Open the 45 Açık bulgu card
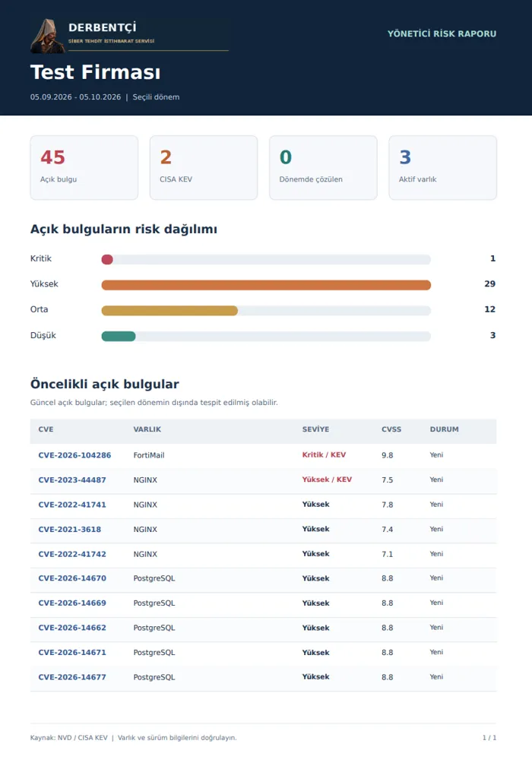532x766 pixels. (84, 167)
